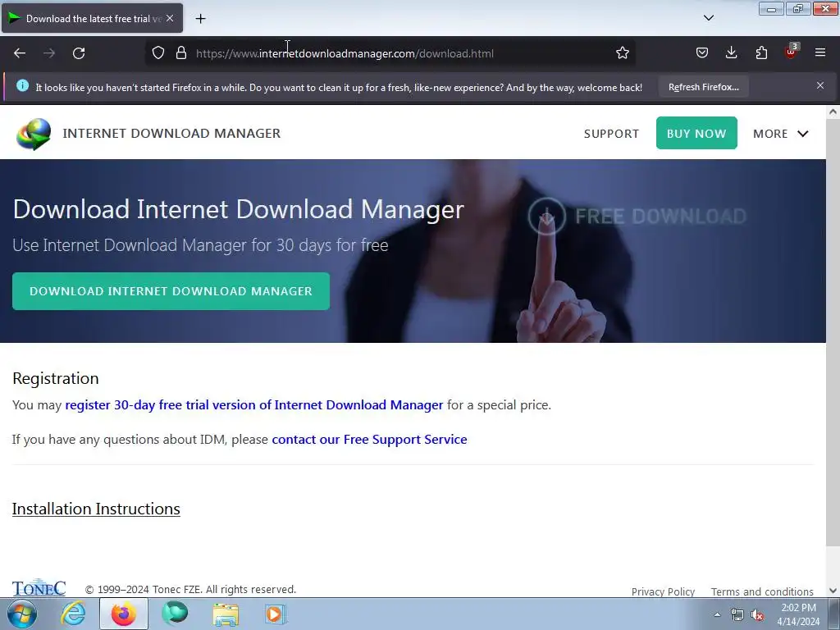Reload the current page

(x=79, y=53)
